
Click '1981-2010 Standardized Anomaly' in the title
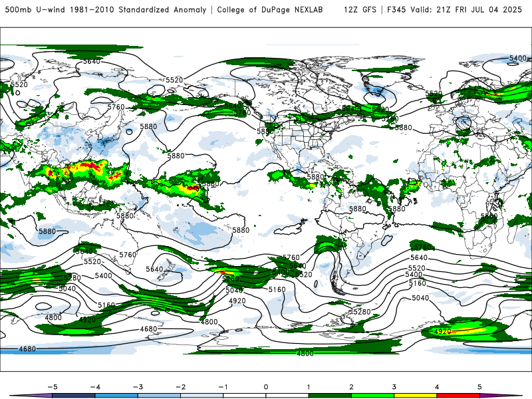[x=138, y=10]
